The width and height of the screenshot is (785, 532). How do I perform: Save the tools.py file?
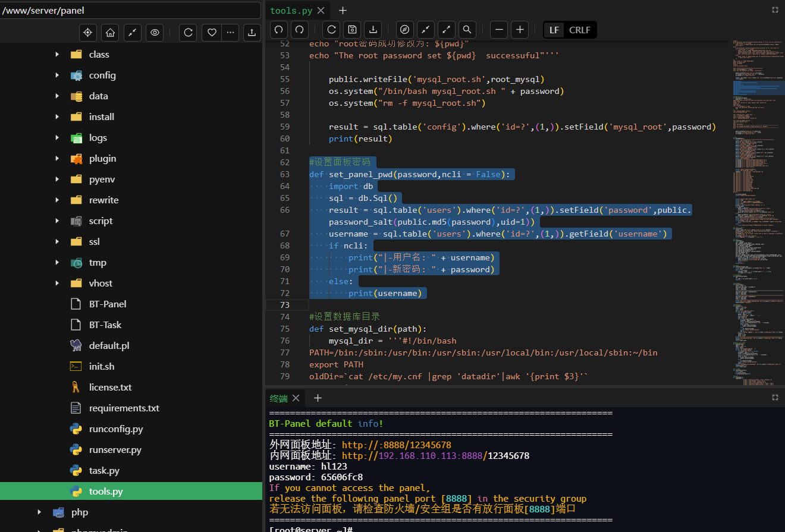point(352,30)
